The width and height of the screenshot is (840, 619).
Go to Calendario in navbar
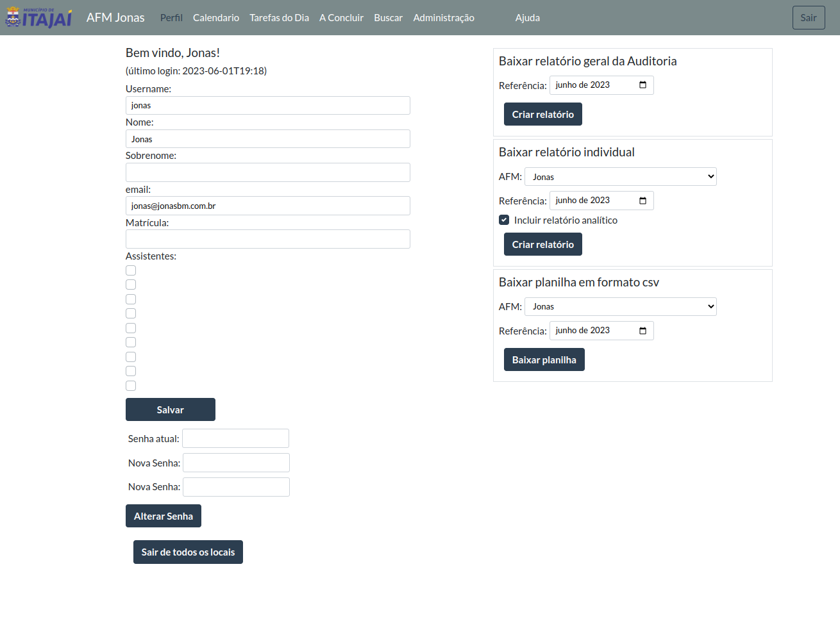pyautogui.click(x=216, y=18)
